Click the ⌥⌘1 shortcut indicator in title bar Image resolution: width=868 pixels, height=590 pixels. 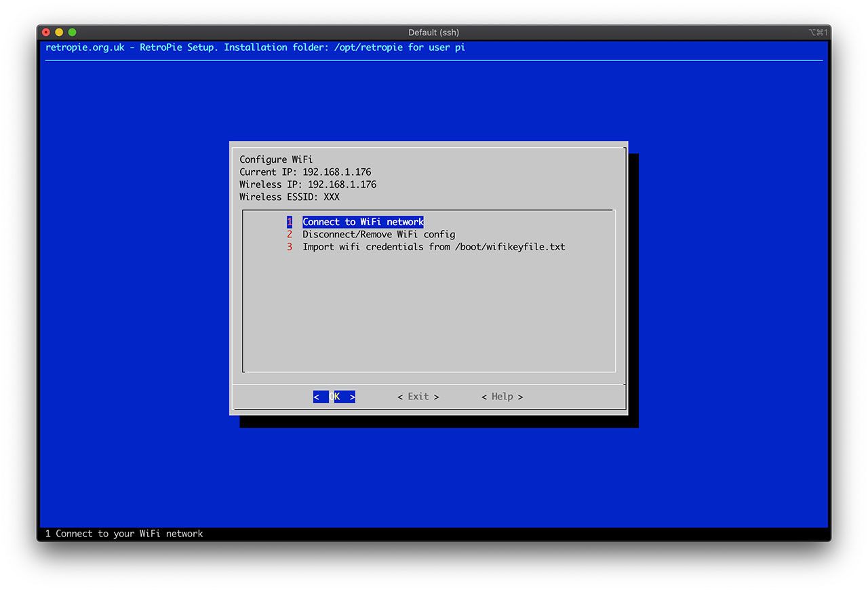[x=818, y=33]
